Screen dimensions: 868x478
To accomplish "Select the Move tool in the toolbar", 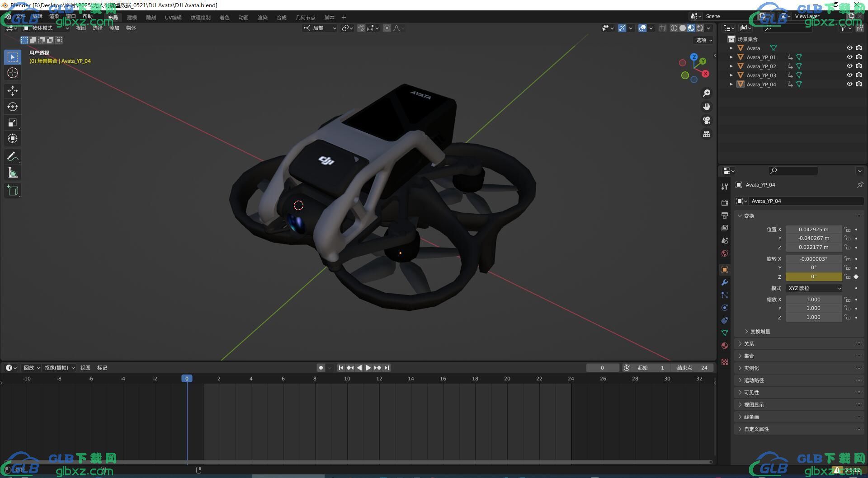I will click(x=13, y=91).
